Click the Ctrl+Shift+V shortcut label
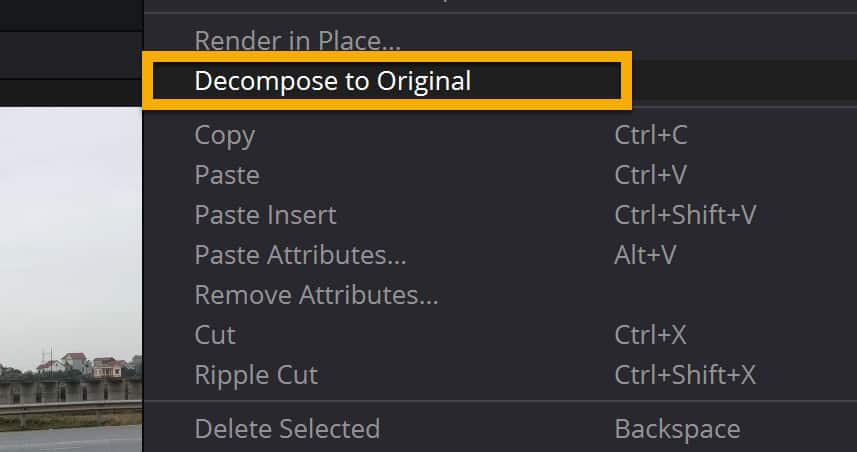The height and width of the screenshot is (452, 857). coord(685,215)
